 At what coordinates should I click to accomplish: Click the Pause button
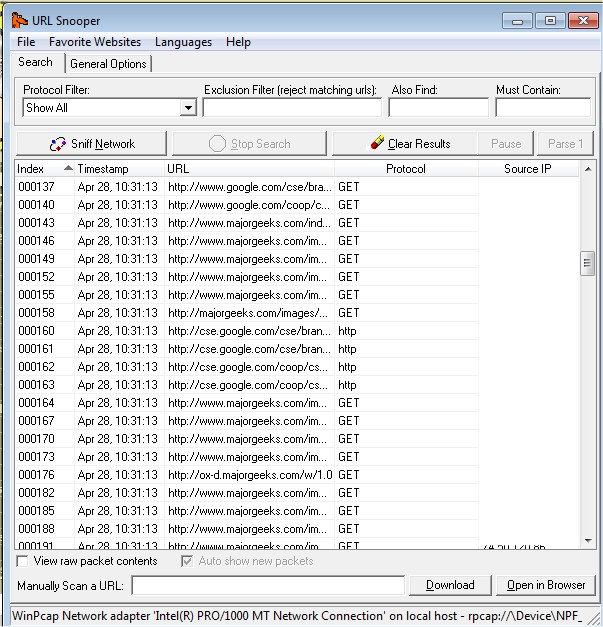tap(506, 144)
